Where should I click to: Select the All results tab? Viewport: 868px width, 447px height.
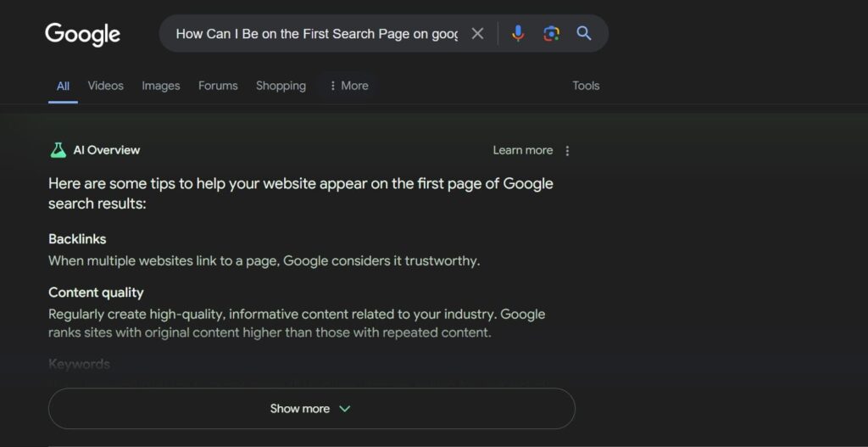[63, 86]
